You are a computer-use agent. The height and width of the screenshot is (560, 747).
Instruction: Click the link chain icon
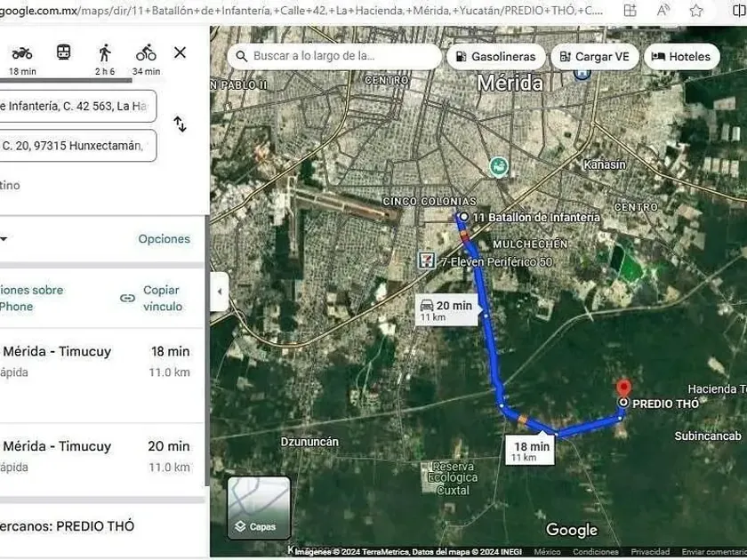tap(127, 298)
